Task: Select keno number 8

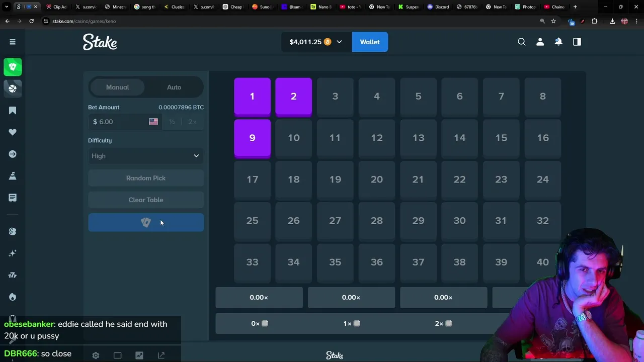Action: [x=542, y=97]
